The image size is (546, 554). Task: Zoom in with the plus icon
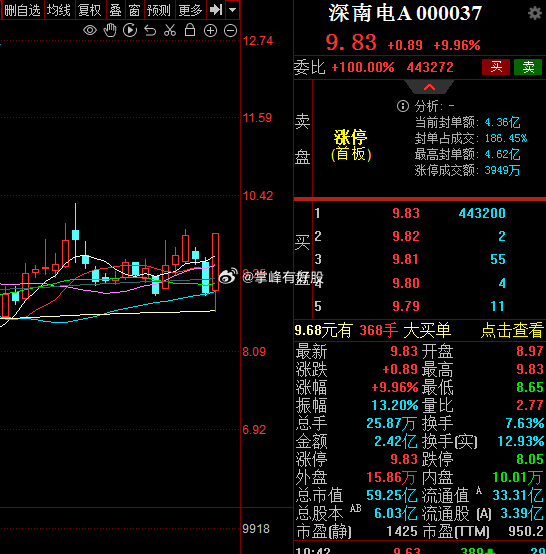click(x=210, y=31)
